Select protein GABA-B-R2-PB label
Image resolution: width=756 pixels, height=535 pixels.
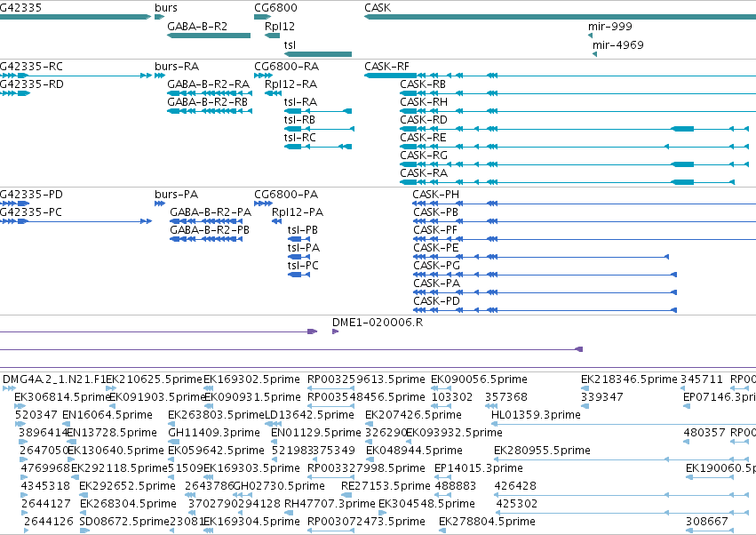coord(210,230)
